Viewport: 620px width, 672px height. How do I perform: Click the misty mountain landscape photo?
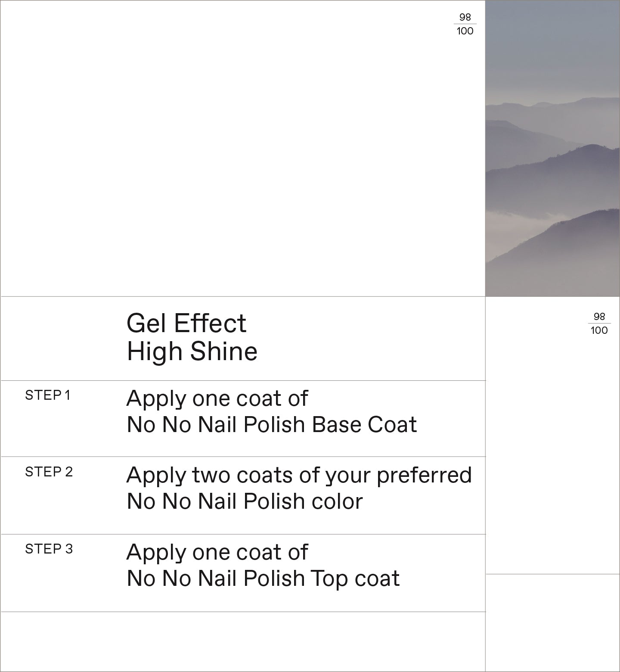tap(552, 149)
